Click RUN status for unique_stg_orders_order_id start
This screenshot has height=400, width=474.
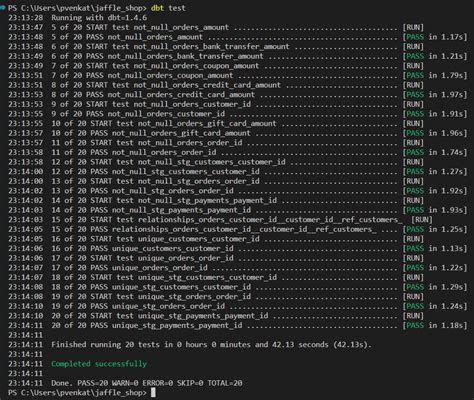[413, 297]
